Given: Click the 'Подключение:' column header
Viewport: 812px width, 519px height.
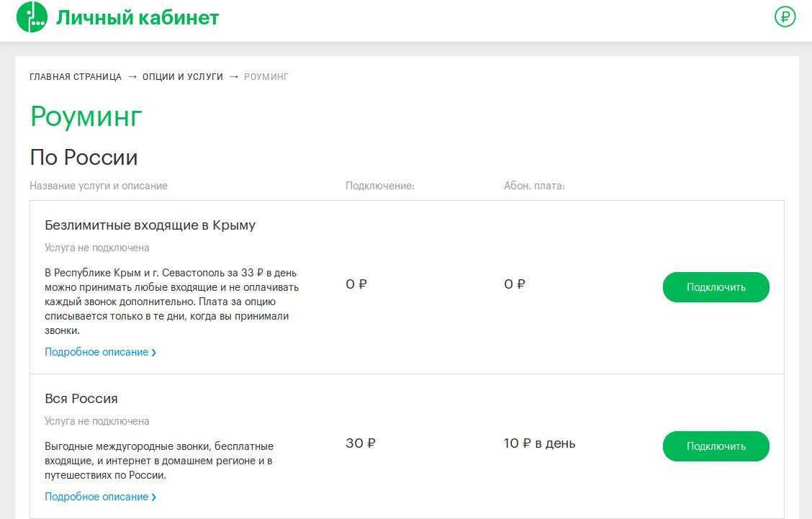Looking at the screenshot, I should [380, 186].
